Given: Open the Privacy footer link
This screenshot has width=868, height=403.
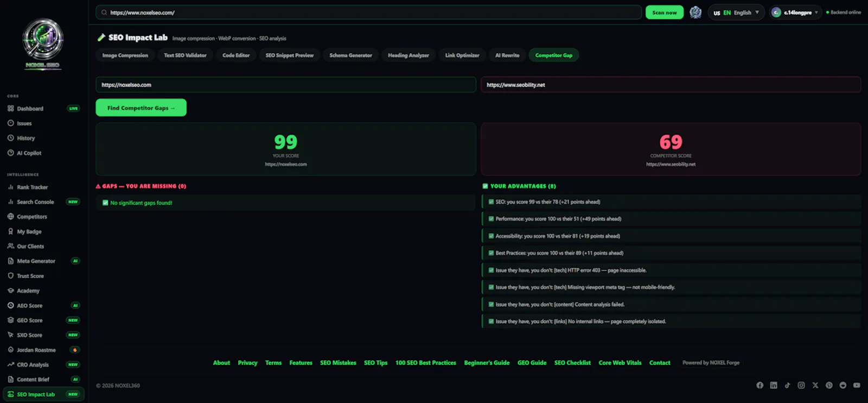Looking at the screenshot, I should coord(247,363).
